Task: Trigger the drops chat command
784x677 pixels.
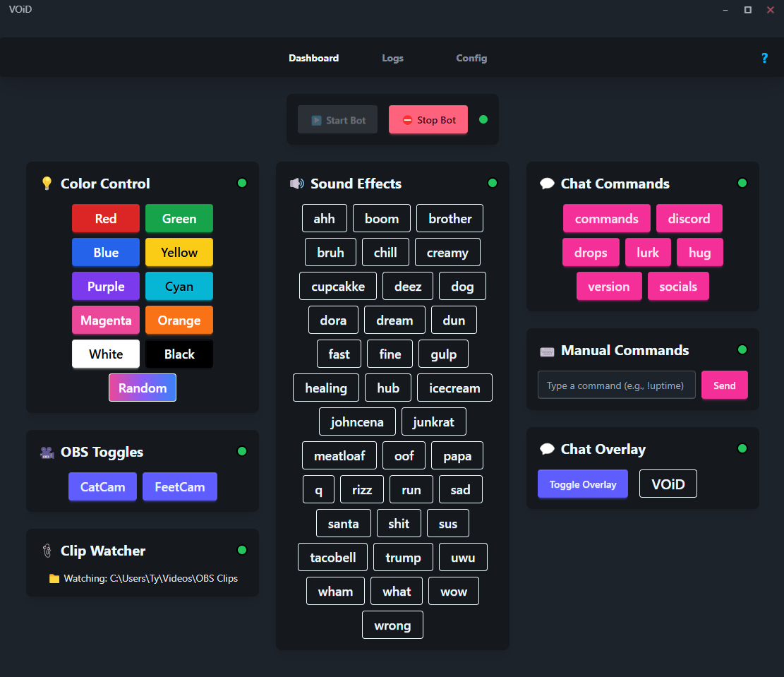Action: [x=591, y=252]
